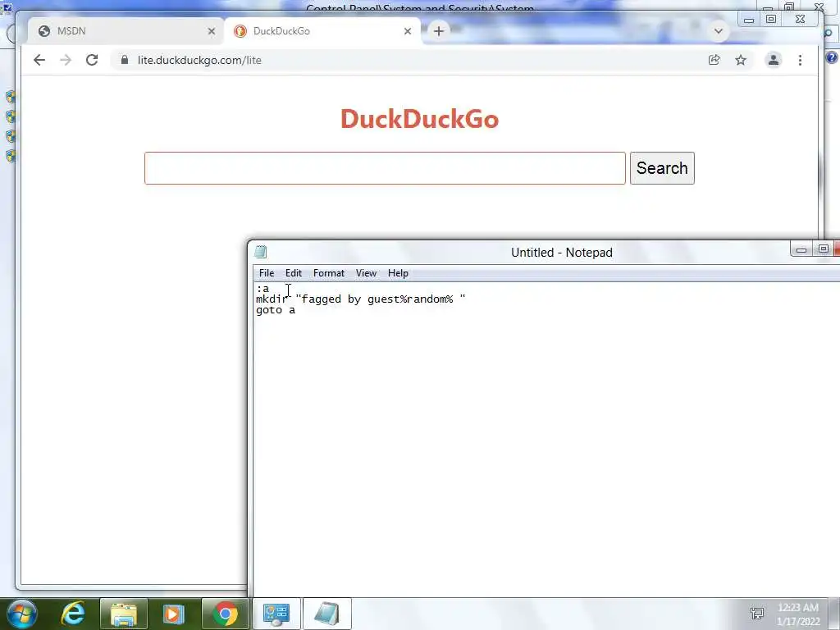
Task: Minimize the Chrome window
Action: pos(749,20)
